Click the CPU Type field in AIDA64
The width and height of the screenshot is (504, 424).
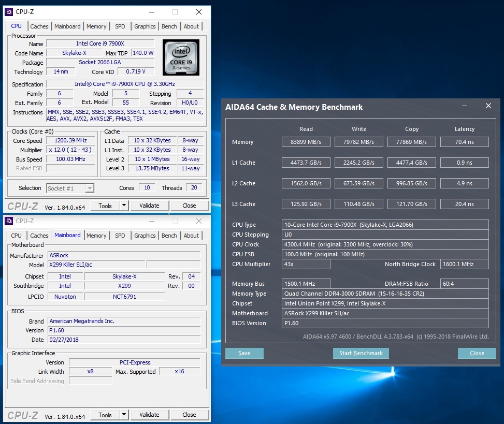click(x=385, y=225)
